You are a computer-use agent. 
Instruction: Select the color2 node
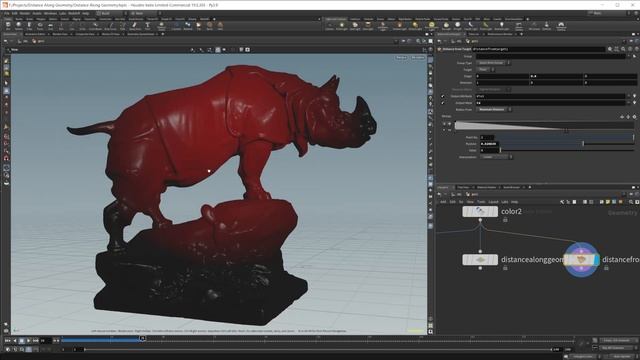click(480, 211)
